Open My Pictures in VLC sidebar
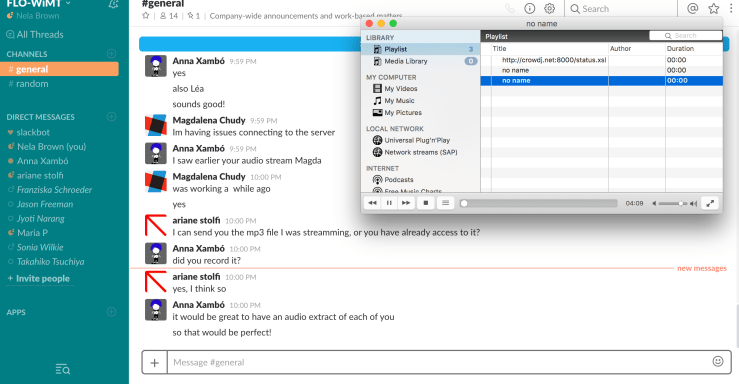This screenshot has width=739, height=384. 397,113
